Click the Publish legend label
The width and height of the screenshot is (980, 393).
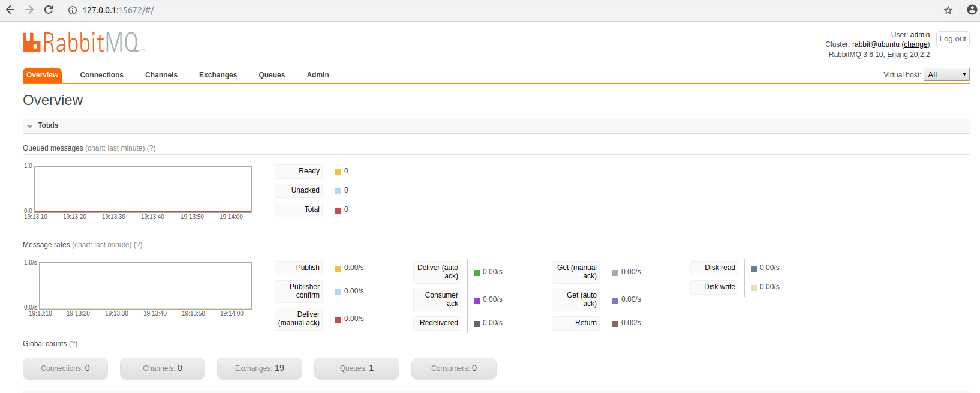click(x=299, y=268)
